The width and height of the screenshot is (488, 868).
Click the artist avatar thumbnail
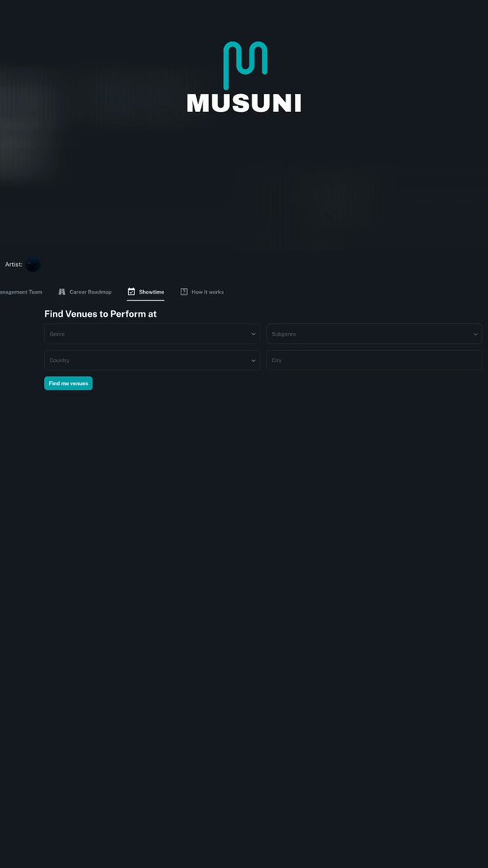coord(33,265)
